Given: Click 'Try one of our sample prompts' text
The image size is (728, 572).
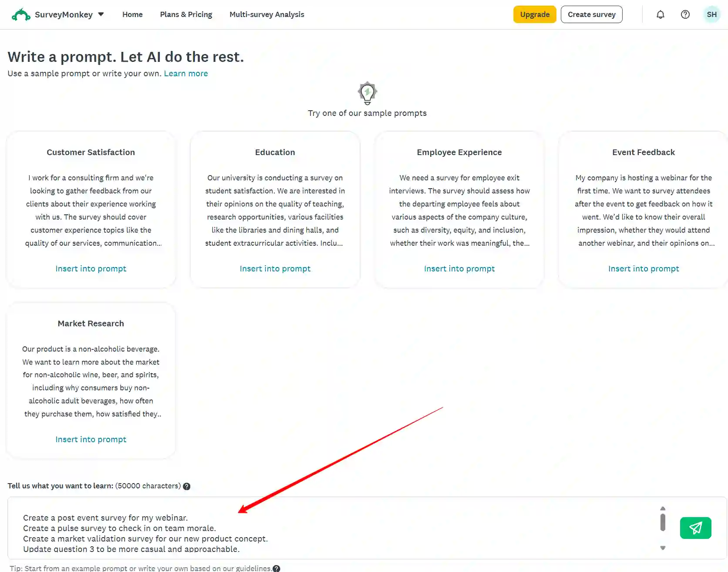Looking at the screenshot, I should (x=367, y=113).
